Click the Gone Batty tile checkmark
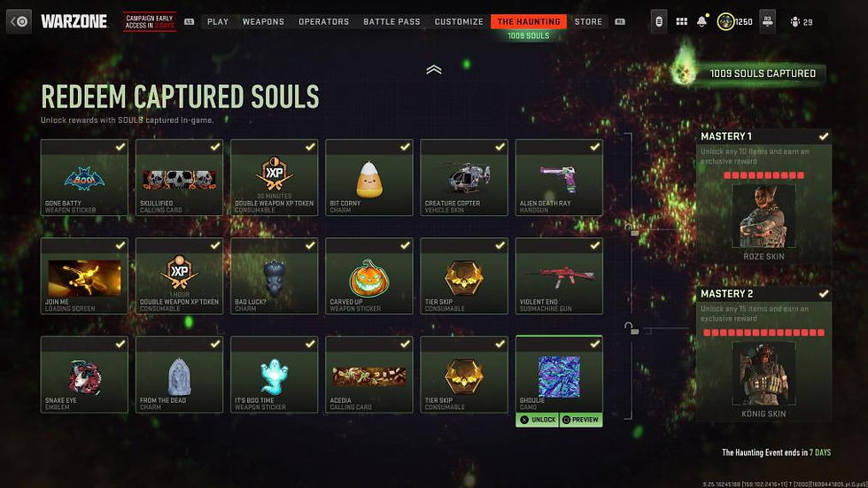Screen dimensions: 868x488 point(120,147)
